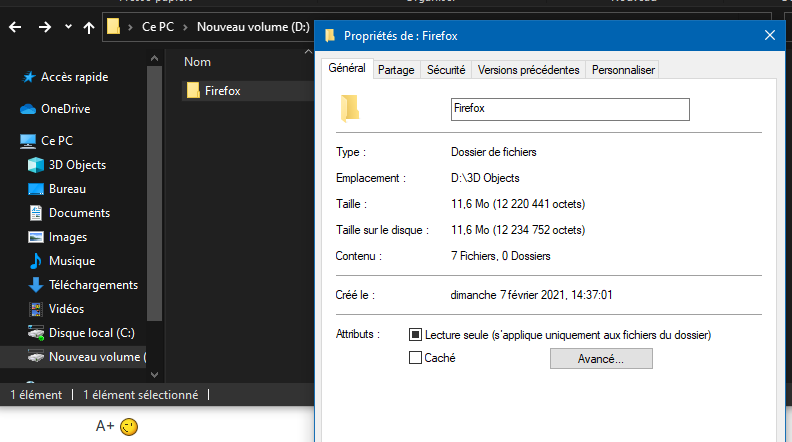Click '1 élément sélectionné' in the status bar
Viewport: 792px width, 442px height.
coord(140,395)
